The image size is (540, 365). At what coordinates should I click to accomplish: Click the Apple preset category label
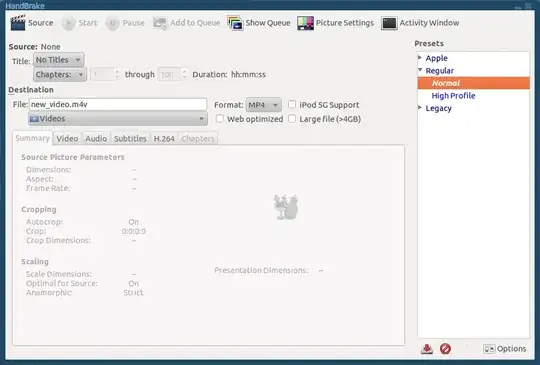click(436, 58)
